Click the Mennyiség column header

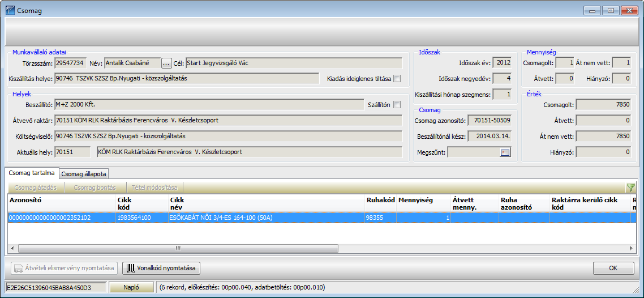pyautogui.click(x=423, y=203)
